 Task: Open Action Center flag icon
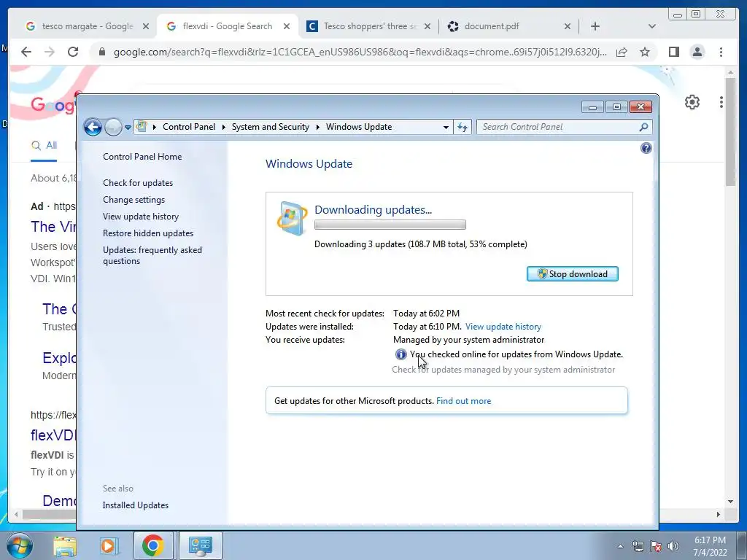click(x=656, y=546)
